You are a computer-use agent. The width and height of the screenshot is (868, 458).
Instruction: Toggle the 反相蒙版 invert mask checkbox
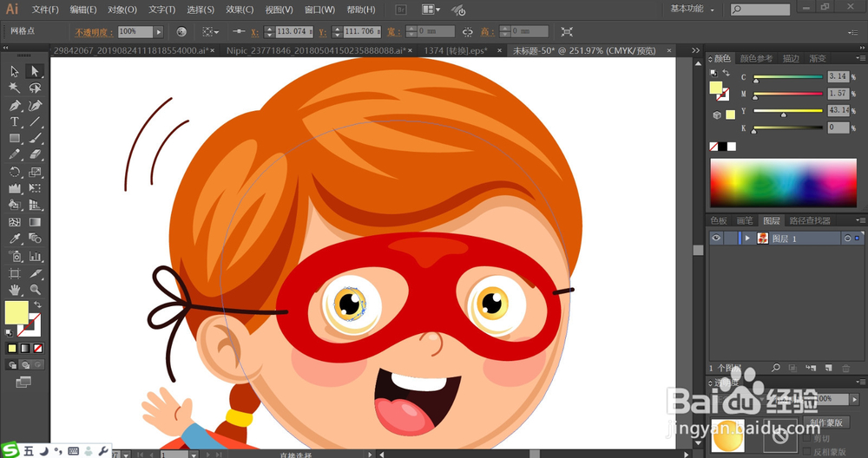[807, 451]
